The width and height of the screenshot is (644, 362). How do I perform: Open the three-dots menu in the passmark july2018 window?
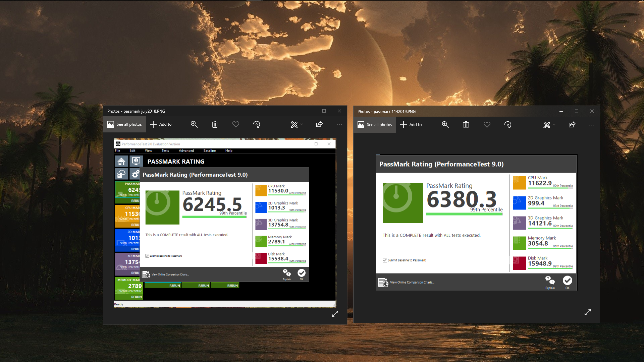339,124
